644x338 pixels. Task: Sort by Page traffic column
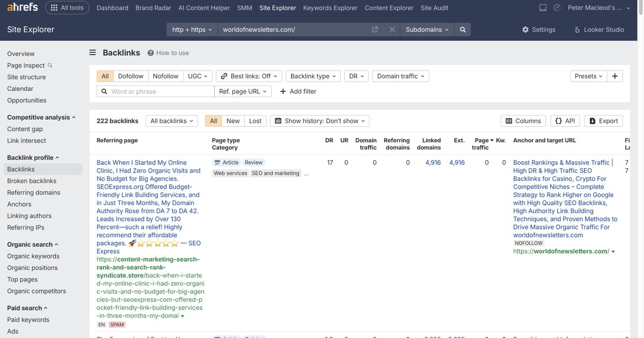482,143
